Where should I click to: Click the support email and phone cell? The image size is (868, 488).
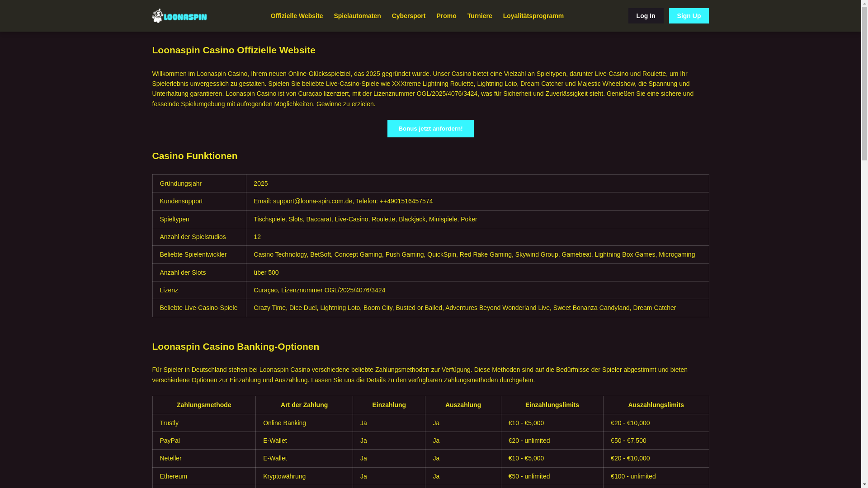[x=477, y=201]
